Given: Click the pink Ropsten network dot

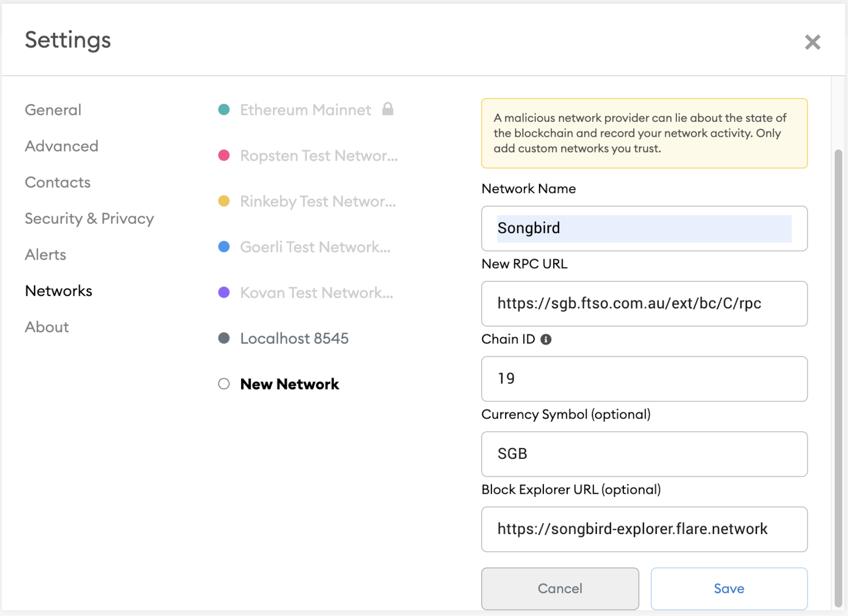Looking at the screenshot, I should coord(224,155).
